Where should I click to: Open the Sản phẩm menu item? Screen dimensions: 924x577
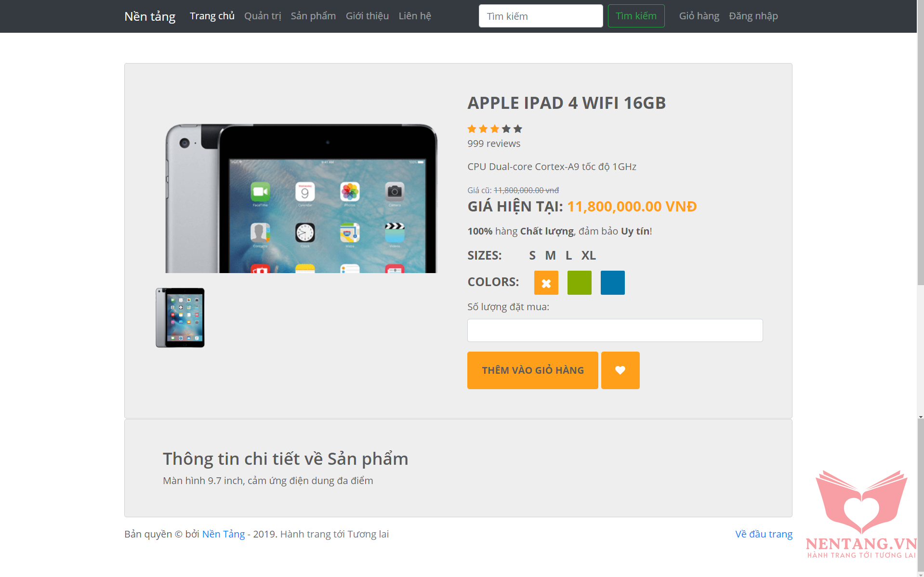[313, 16]
